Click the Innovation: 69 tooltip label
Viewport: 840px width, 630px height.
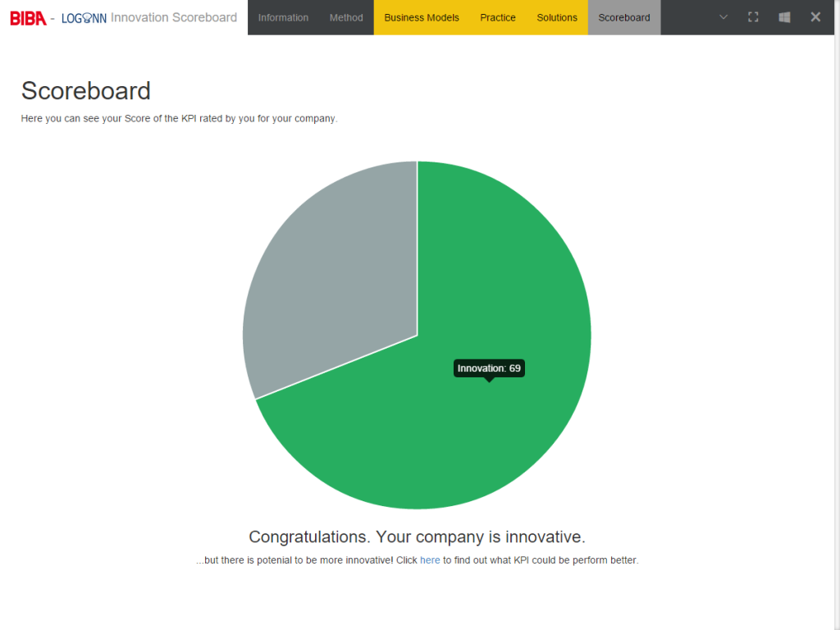click(489, 367)
